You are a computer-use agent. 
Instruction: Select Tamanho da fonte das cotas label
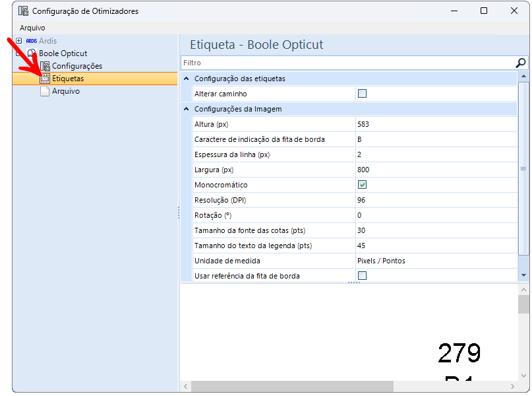[x=250, y=230]
